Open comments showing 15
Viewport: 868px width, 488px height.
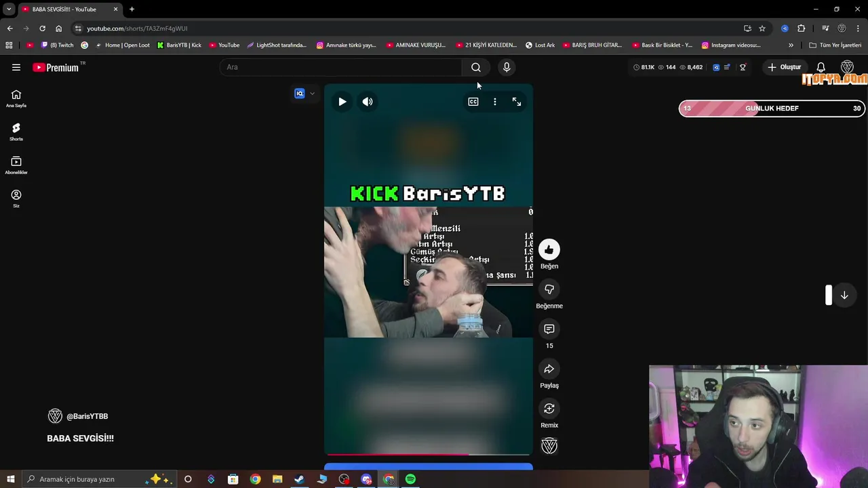tap(549, 329)
